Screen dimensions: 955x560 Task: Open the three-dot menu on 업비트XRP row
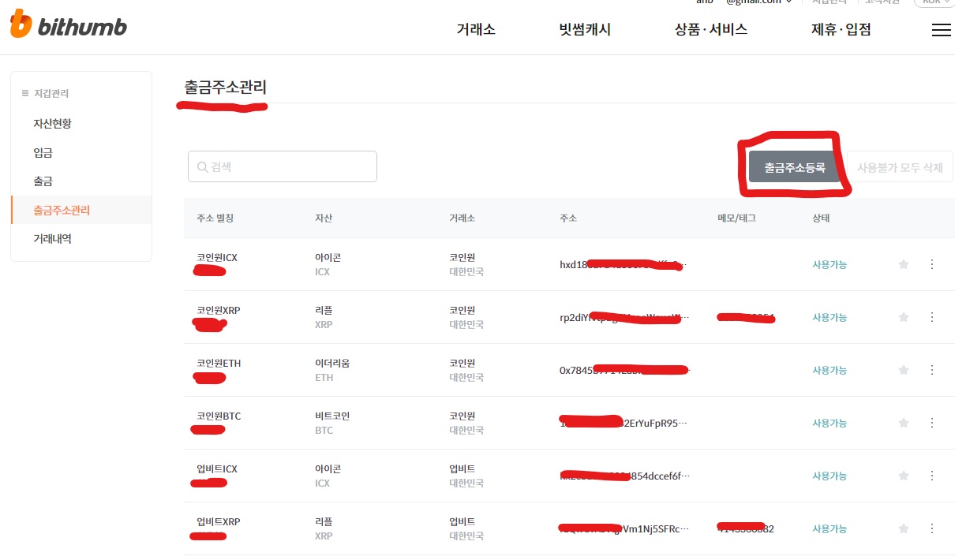pos(931,528)
